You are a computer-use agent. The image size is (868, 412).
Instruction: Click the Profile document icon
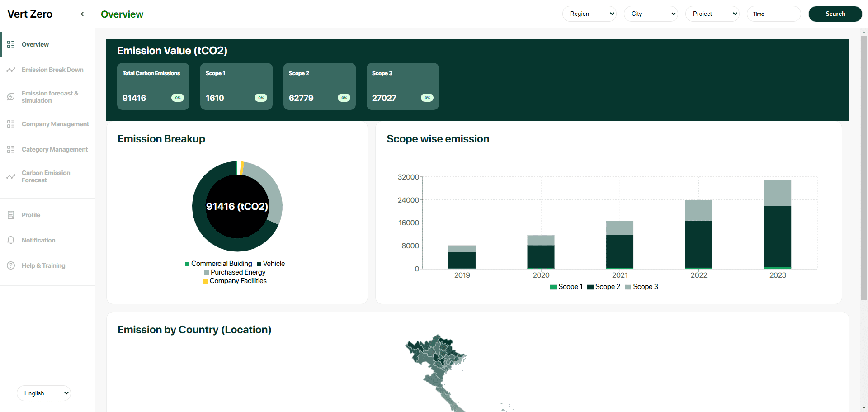coord(11,215)
